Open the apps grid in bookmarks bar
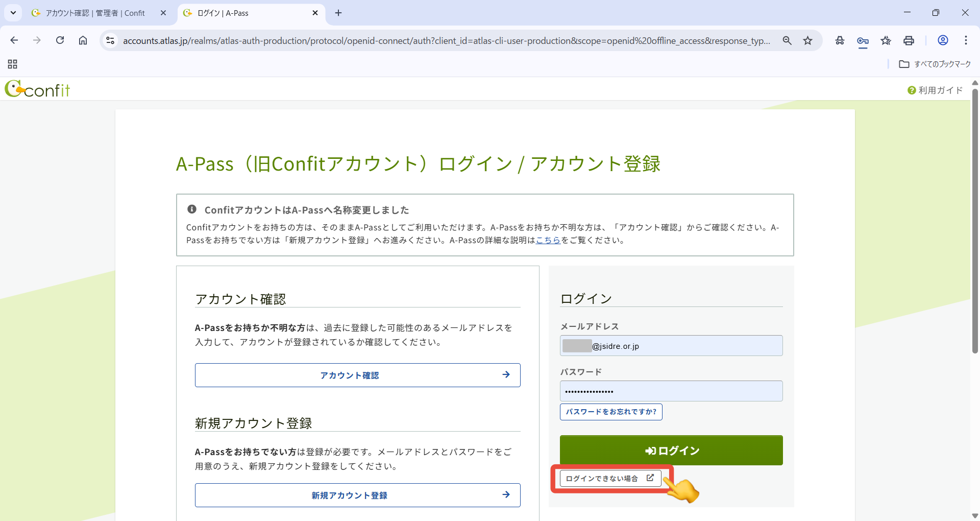980x521 pixels. [x=13, y=64]
